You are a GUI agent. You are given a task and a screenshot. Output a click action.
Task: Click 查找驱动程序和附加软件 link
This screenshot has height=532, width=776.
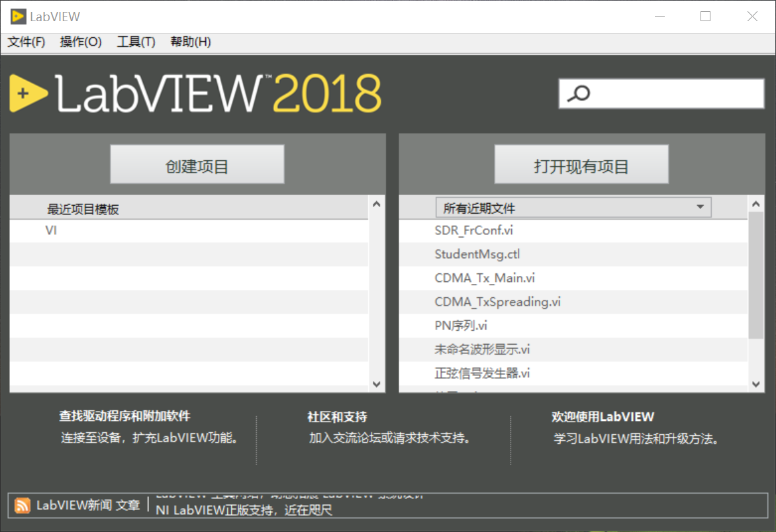coord(124,417)
